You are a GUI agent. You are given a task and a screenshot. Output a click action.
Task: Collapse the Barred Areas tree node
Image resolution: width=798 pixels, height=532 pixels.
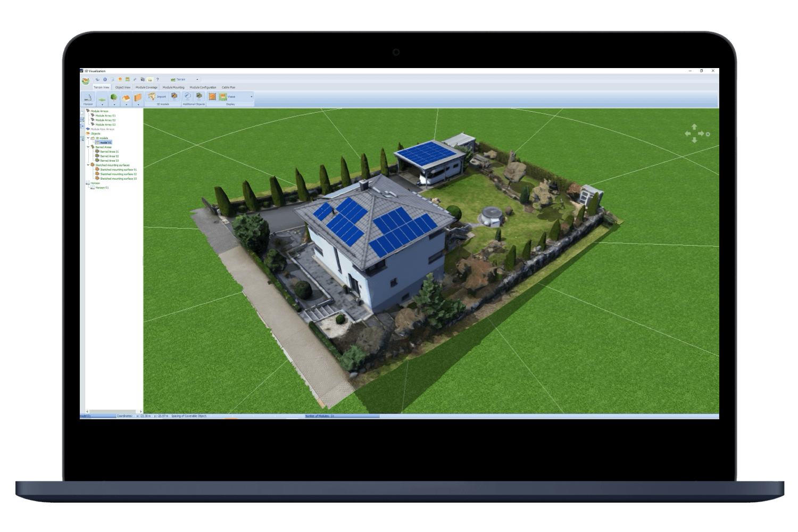point(88,147)
